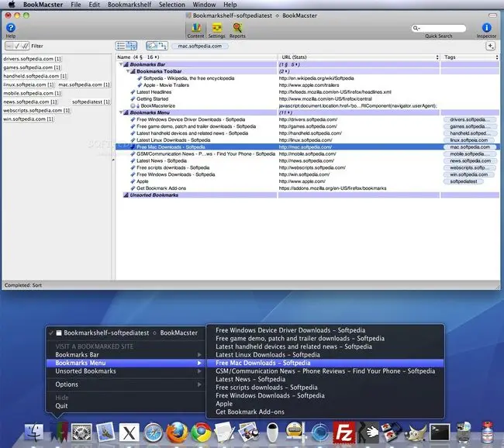Screen dimensions: 504x448
Task: Collapse the Bookmarks Bar folder
Action: point(121,64)
